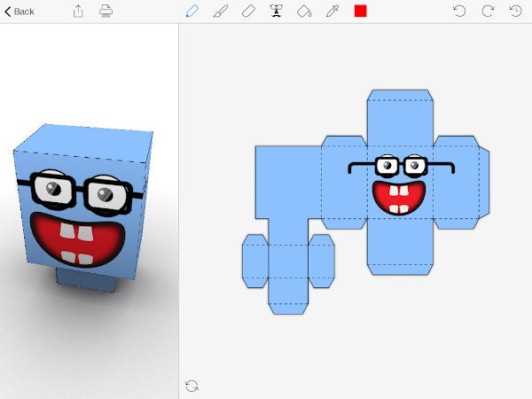Undo the last action
Screen dimensions: 532x399
pyautogui.click(x=459, y=12)
